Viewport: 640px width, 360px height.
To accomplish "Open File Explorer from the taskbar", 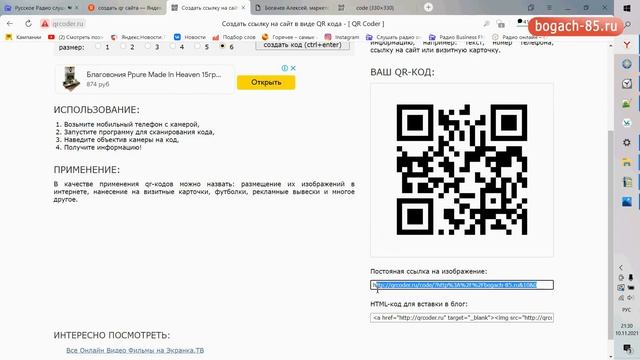I will (x=627, y=162).
